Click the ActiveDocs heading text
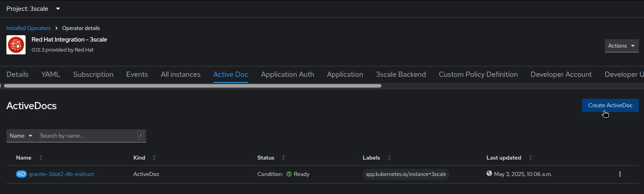 click(32, 106)
